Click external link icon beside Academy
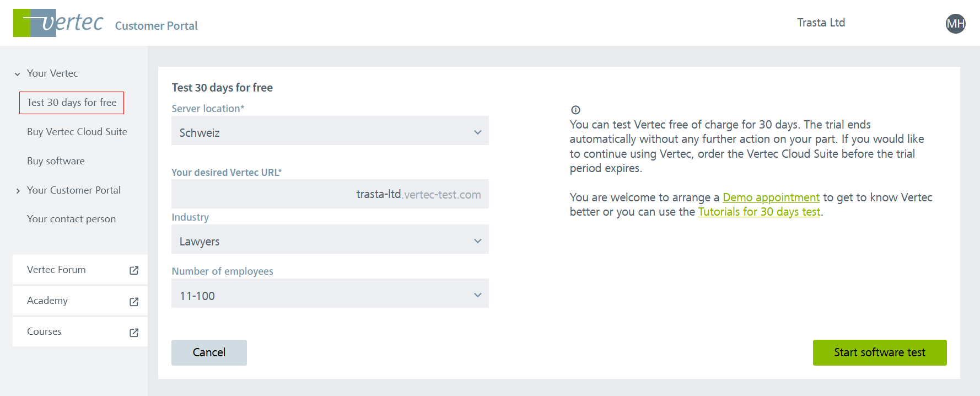Screen dimensions: 980x396 pyautogui.click(x=134, y=302)
